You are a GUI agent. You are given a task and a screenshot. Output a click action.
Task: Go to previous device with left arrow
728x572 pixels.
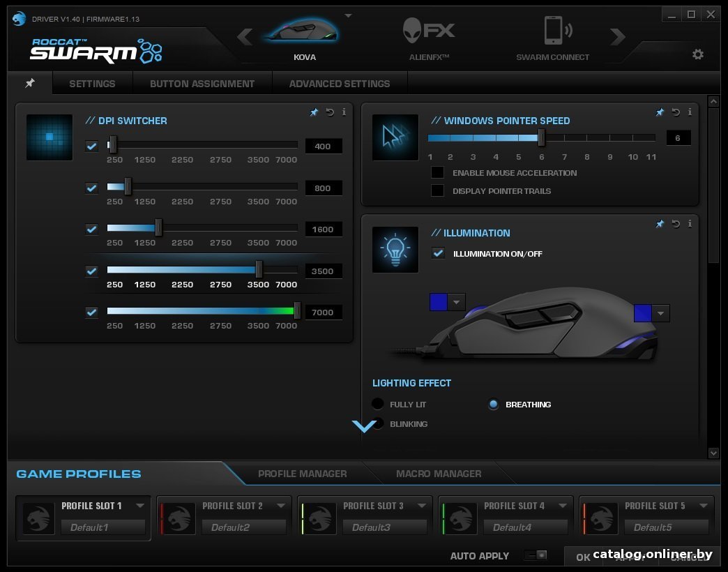[245, 37]
